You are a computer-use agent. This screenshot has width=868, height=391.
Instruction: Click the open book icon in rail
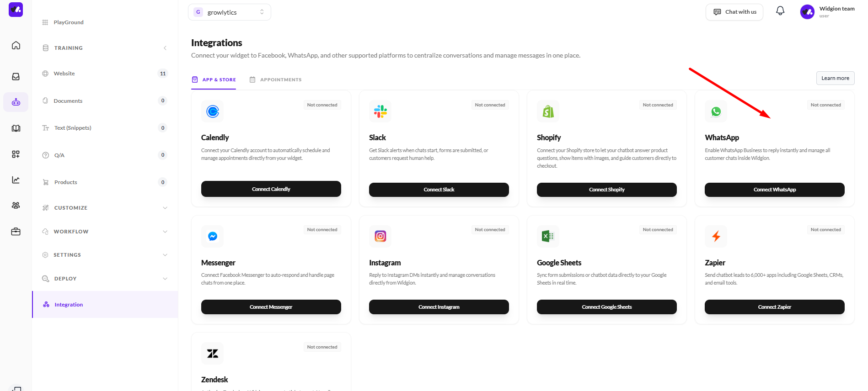(16, 128)
